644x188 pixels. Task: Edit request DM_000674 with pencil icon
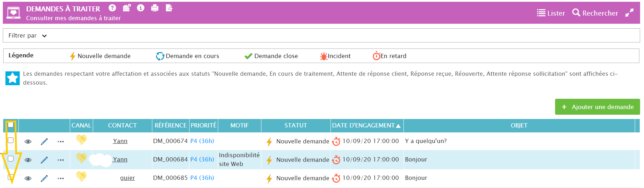pos(44,142)
